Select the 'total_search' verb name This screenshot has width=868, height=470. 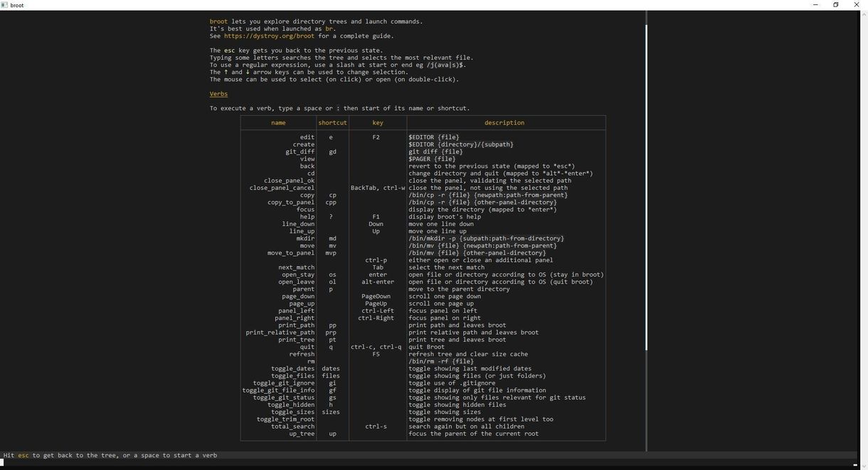[292, 427]
